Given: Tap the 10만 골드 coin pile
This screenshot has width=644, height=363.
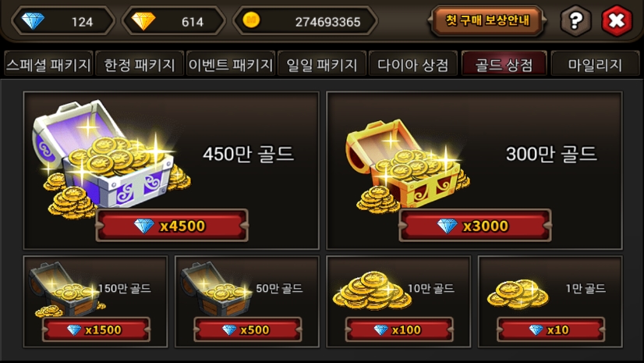Looking at the screenshot, I should point(372,290).
